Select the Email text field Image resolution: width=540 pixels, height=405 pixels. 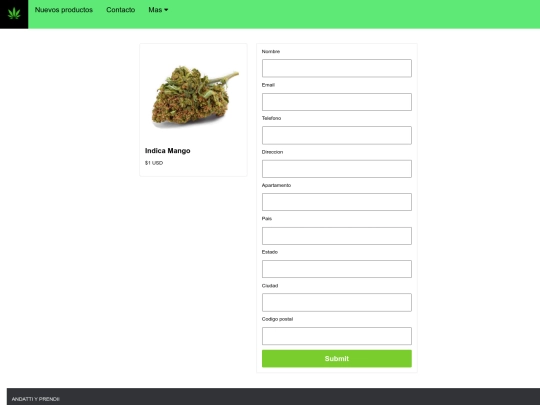click(336, 102)
